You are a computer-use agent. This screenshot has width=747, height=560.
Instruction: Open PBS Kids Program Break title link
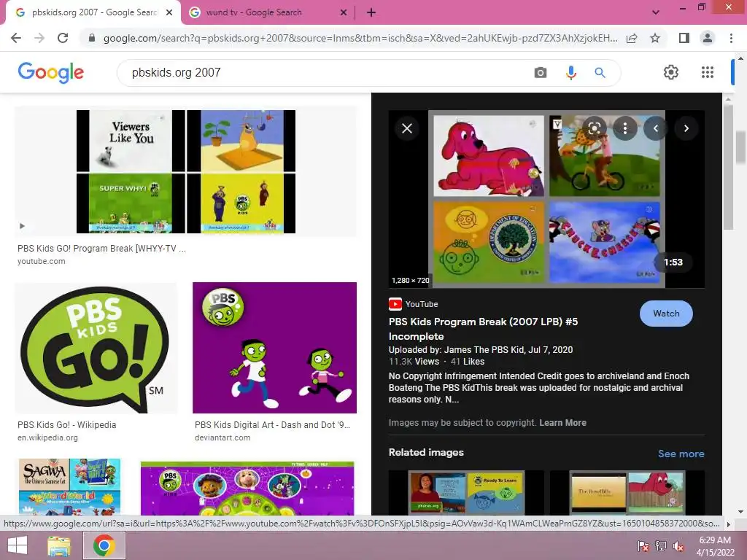click(483, 329)
